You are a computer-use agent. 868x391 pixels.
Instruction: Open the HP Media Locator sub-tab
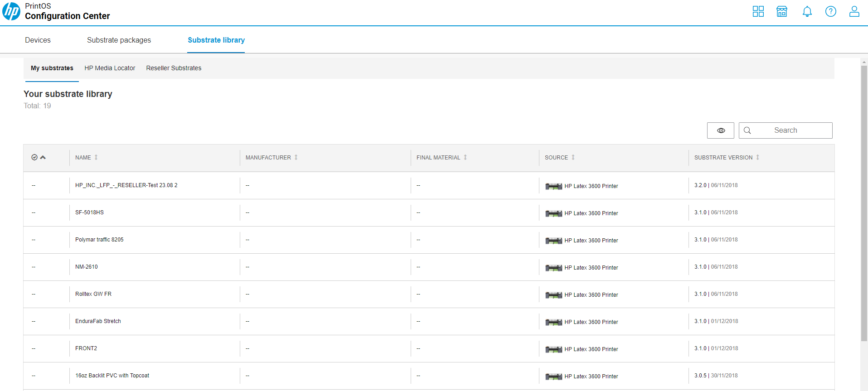[110, 68]
